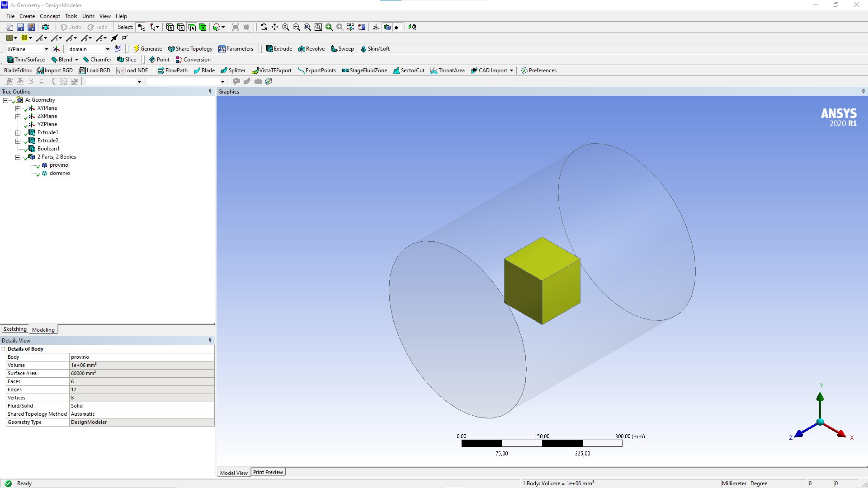Collapse the Details of Body section
868x488 pixels.
click(3, 349)
